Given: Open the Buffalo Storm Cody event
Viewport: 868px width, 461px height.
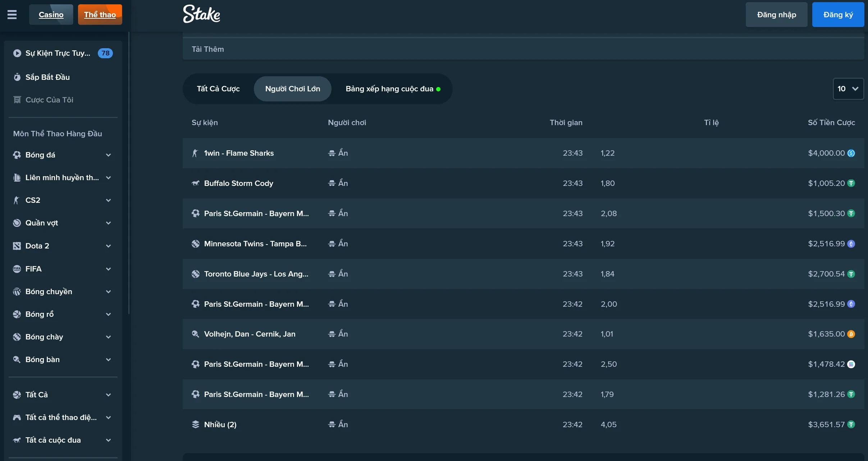Looking at the screenshot, I should 239,183.
